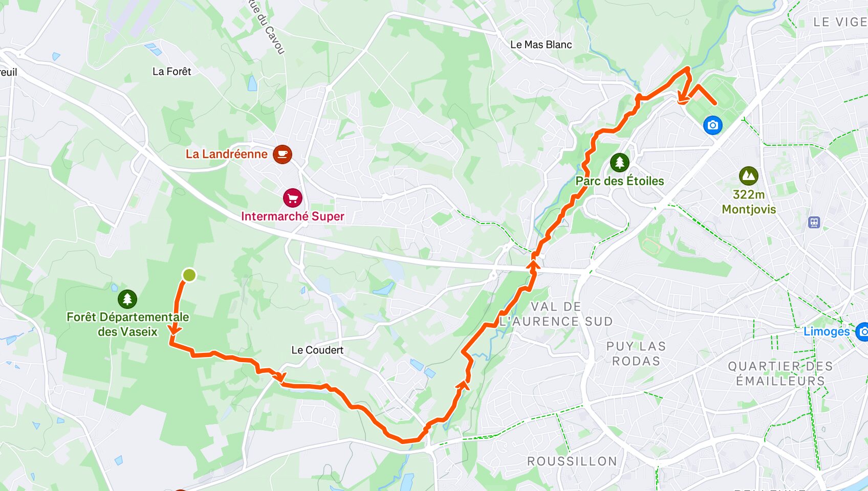Image resolution: width=868 pixels, height=491 pixels.
Task: Select the Parc des Étoiles label
Action: coord(619,181)
